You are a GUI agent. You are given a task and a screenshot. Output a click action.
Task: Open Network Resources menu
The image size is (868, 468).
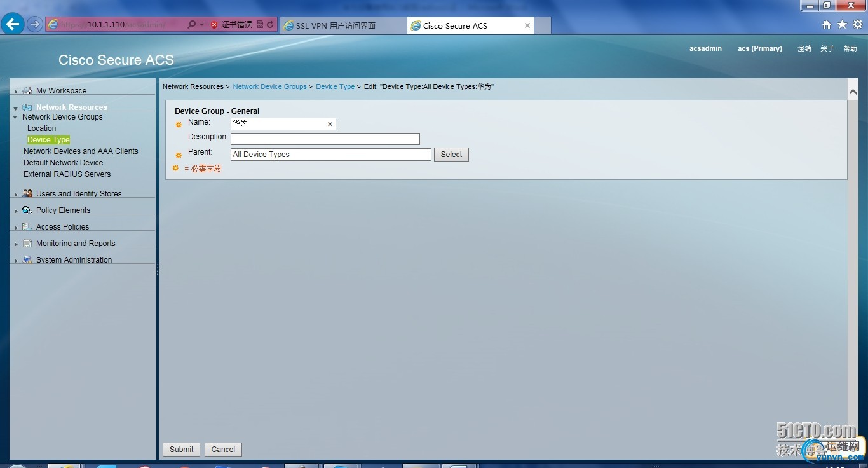coord(71,107)
